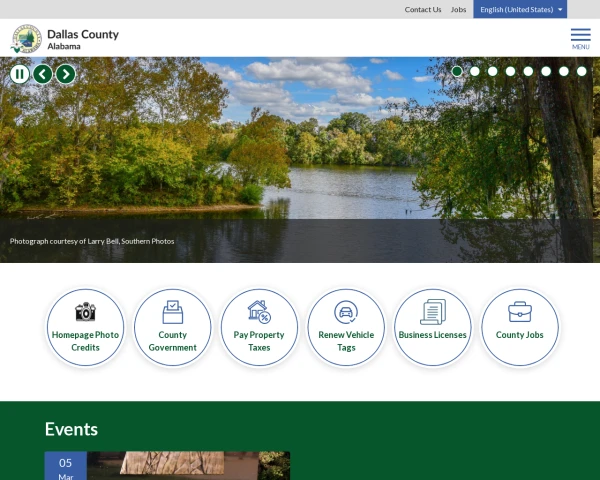The image size is (600, 480).
Task: Click the Dallas County seal logo
Action: (26, 39)
